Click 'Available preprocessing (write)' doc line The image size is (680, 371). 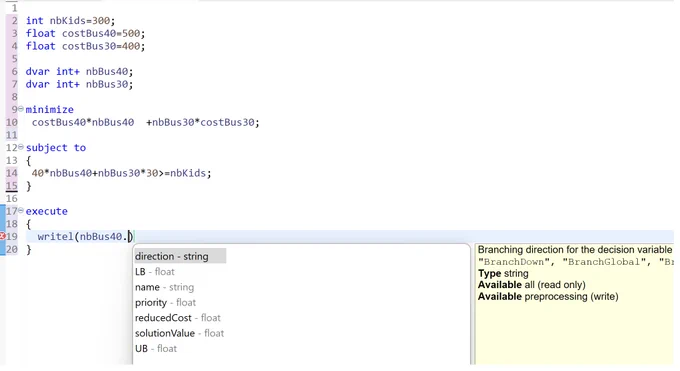click(x=548, y=297)
